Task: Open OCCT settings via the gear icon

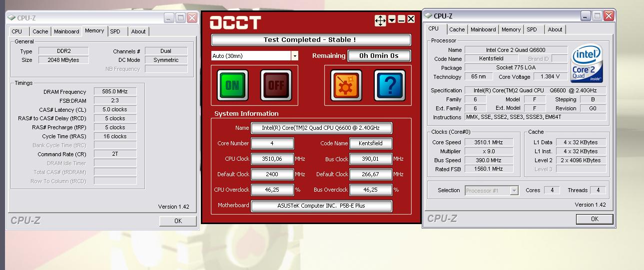Action: [346, 85]
